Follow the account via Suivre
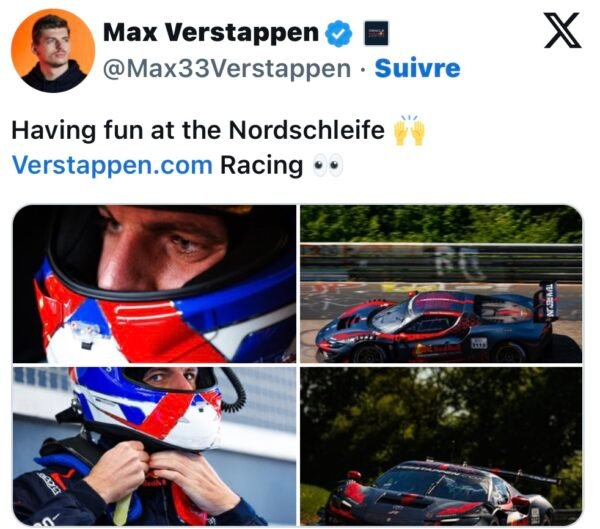This screenshot has height=529, width=600. (417, 69)
